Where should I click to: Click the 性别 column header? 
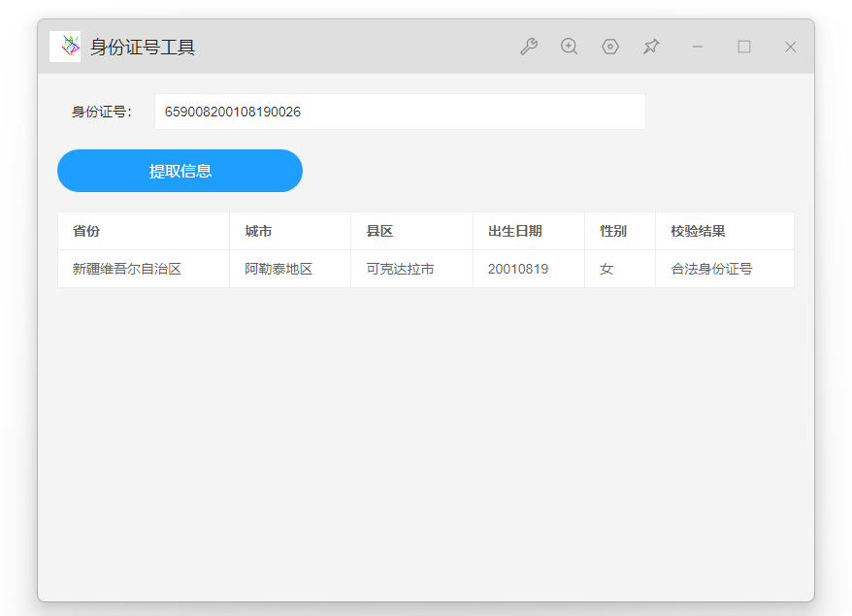[620, 232]
